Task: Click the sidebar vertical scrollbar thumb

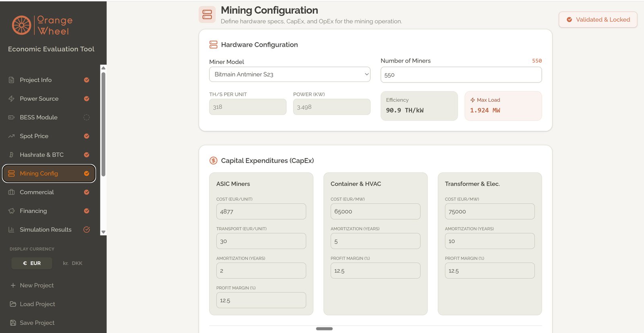Action: (x=103, y=124)
